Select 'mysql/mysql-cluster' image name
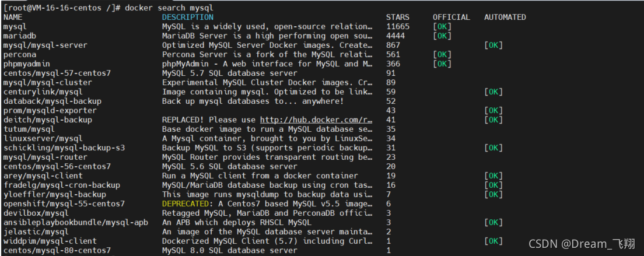The height and width of the screenshot is (256, 644). tap(47, 82)
